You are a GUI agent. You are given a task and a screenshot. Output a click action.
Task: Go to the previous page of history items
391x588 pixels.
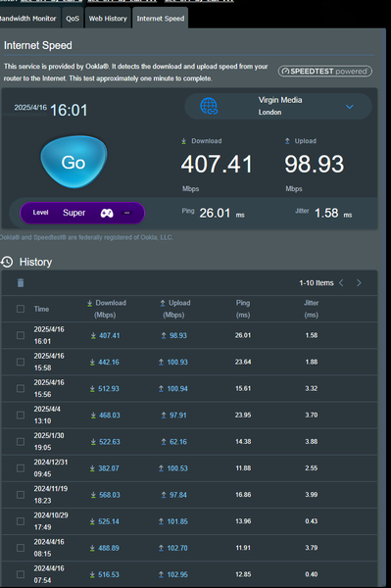[341, 283]
